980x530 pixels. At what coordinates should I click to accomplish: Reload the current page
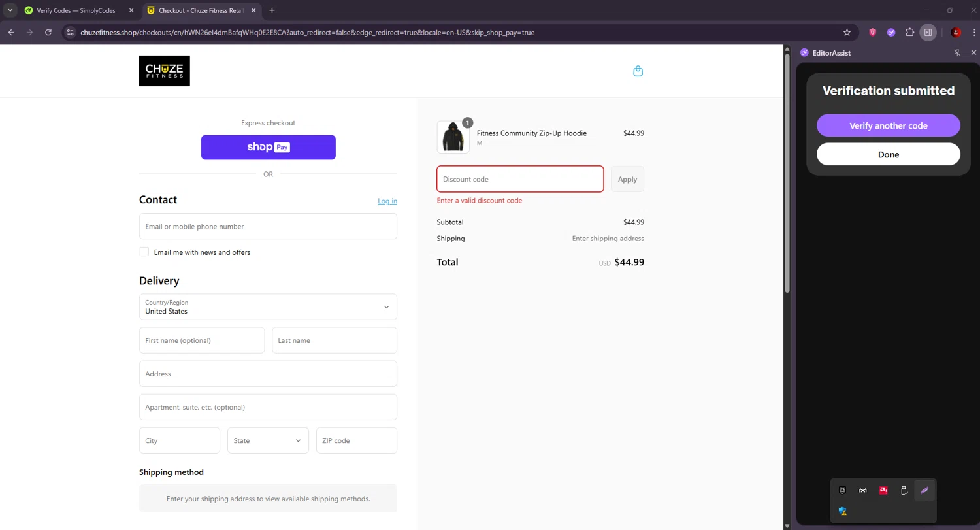click(48, 32)
